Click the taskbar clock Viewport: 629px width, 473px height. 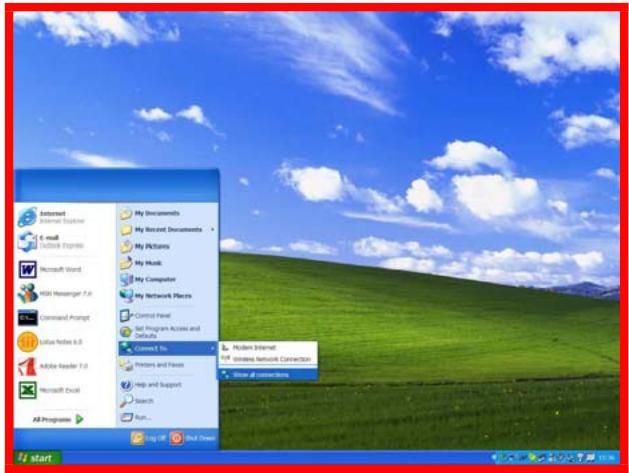(x=605, y=457)
